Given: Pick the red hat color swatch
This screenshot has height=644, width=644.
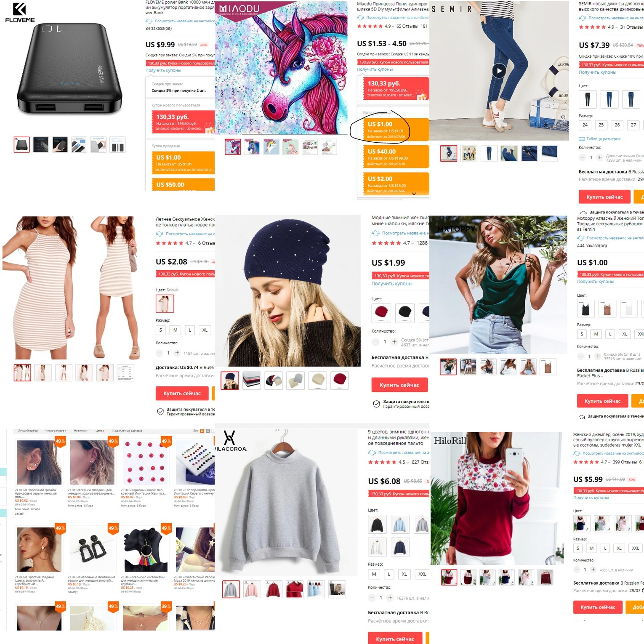Looking at the screenshot, I should coord(381,312).
